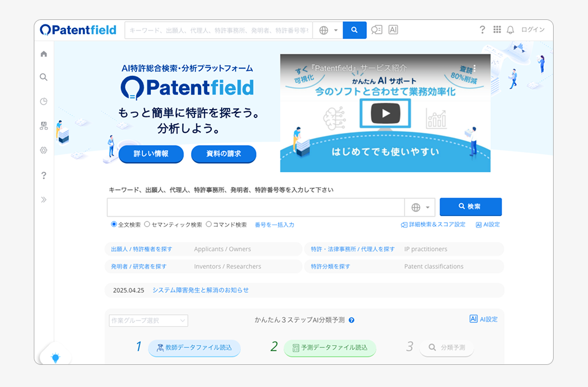Click the Patent classifications text
This screenshot has height=387, width=588.
(x=434, y=266)
